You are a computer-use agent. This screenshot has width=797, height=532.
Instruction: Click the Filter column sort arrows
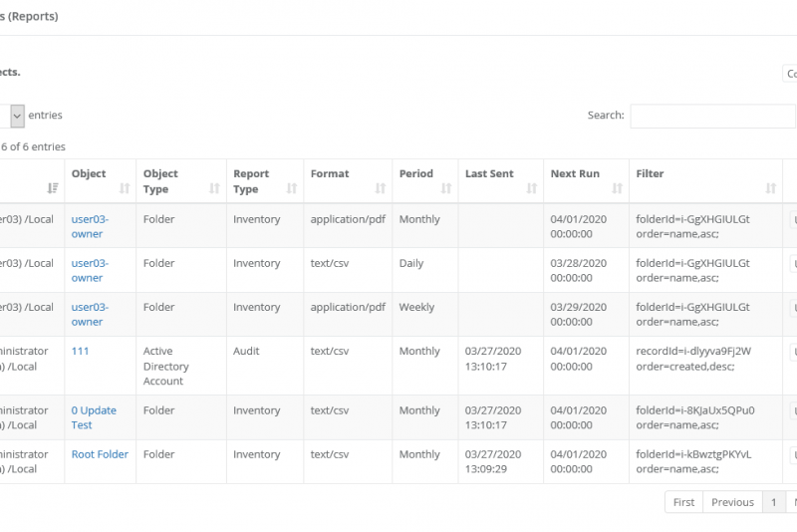tap(770, 188)
